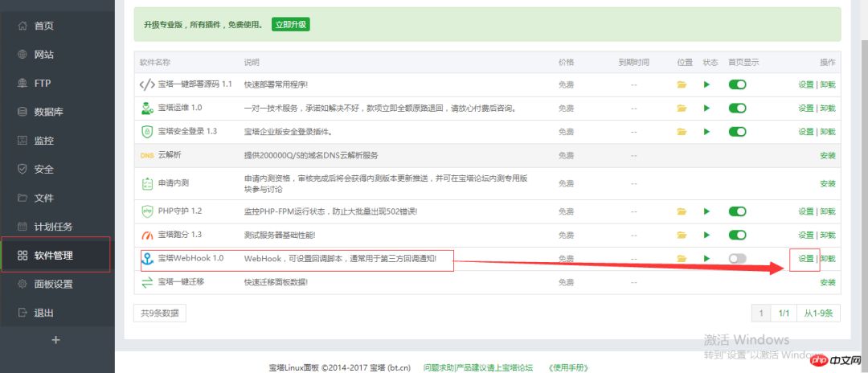Click the 宝塔安全登录 shield icon
This screenshot has width=868, height=373.
point(147,132)
